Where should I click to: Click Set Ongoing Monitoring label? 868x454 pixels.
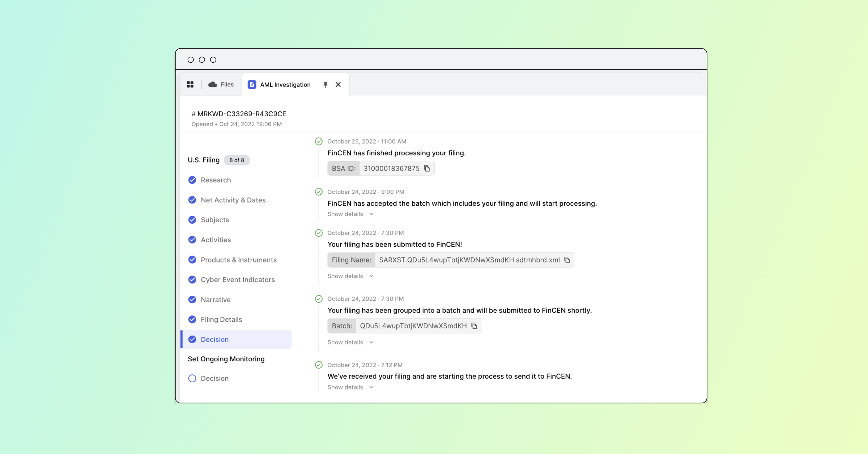(226, 359)
